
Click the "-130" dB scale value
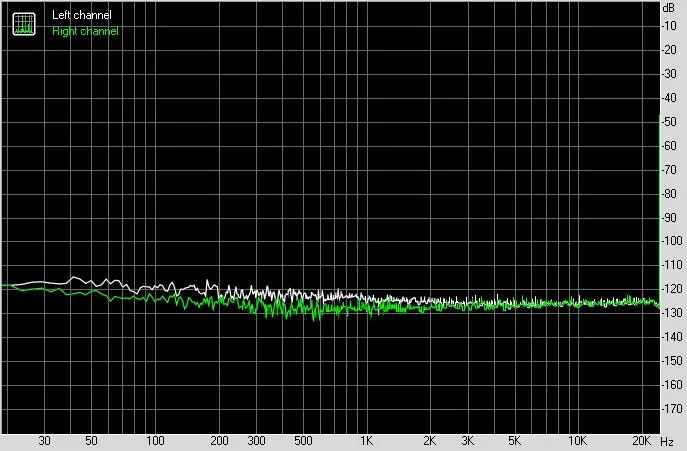tap(672, 313)
